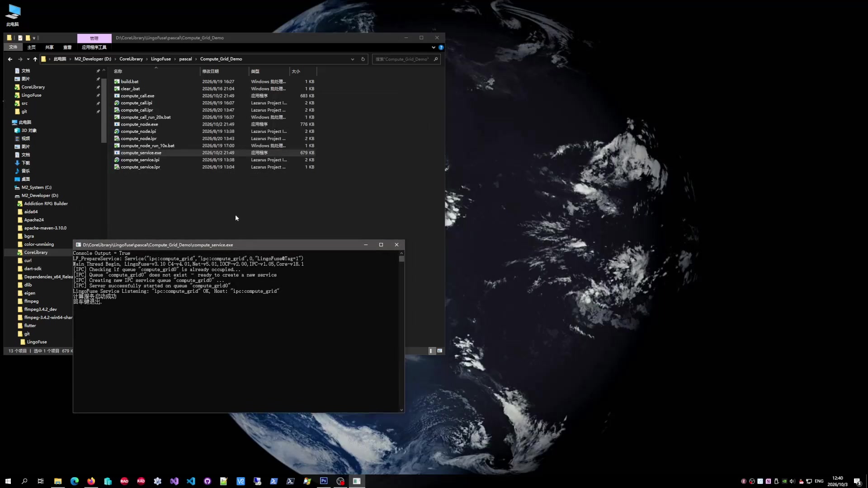Navigate to CoreLibrary breadcrumb
868x488 pixels.
131,59
